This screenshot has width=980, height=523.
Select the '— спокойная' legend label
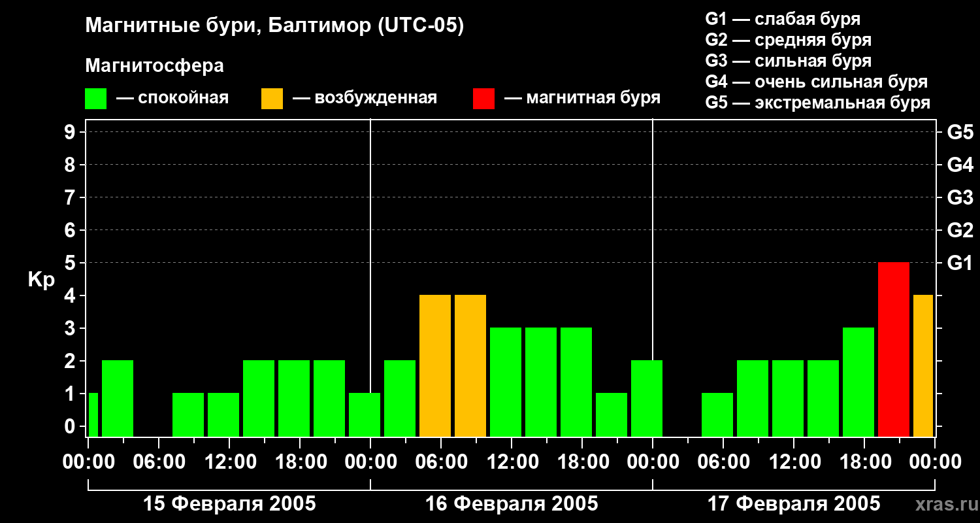(172, 98)
